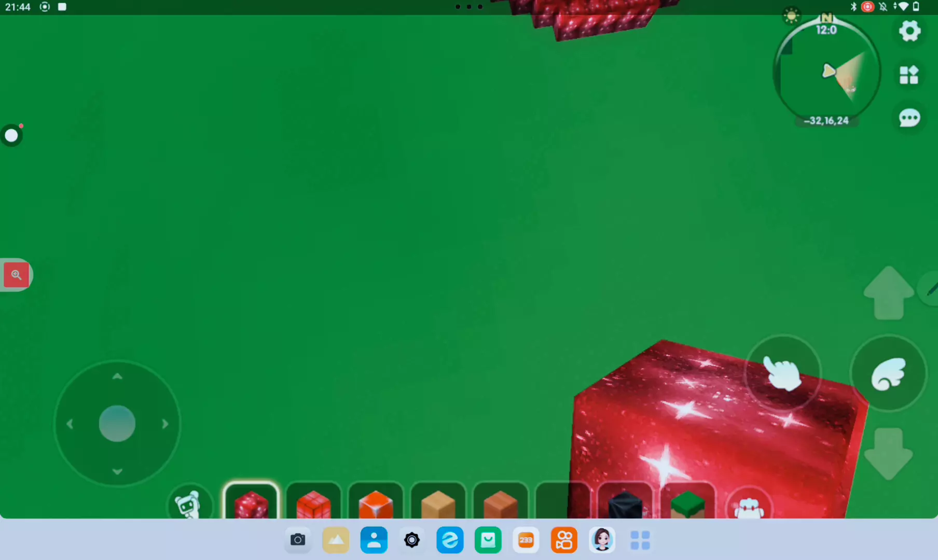Toggle the white floating record dot
This screenshot has height=560, width=938.
(x=11, y=136)
